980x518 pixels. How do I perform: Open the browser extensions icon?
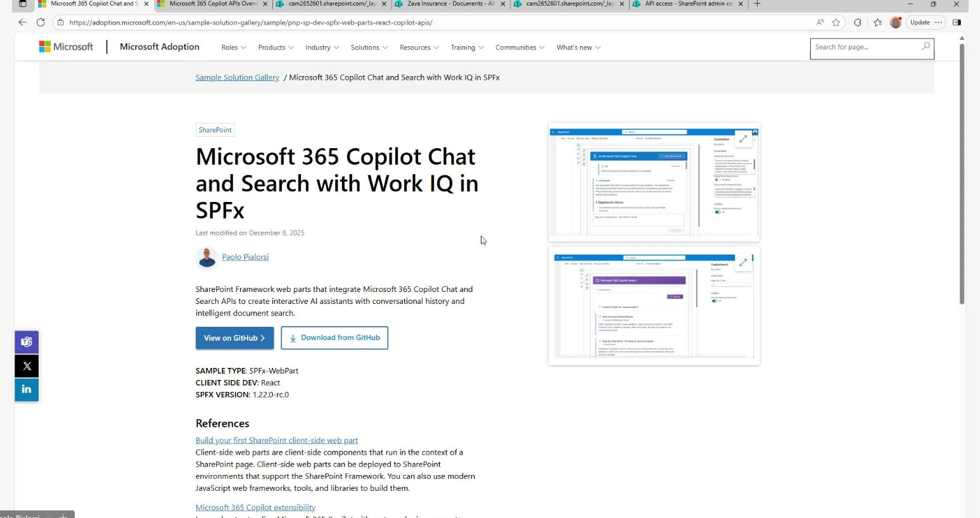pyautogui.click(x=858, y=22)
